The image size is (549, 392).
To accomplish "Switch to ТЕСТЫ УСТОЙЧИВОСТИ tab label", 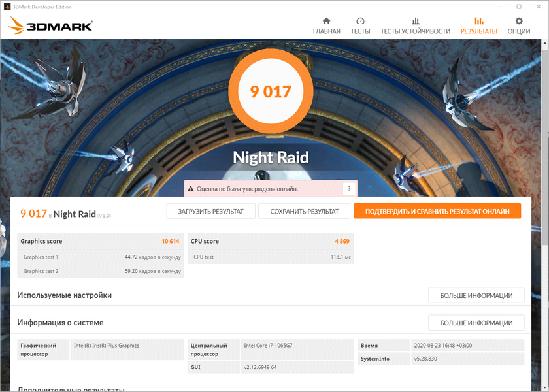I will 415,31.
